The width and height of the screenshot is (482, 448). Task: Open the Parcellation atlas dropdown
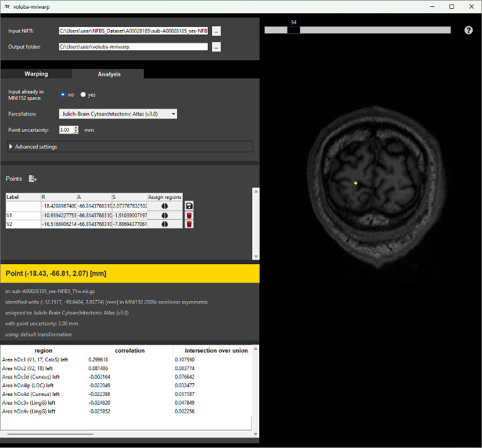point(118,114)
